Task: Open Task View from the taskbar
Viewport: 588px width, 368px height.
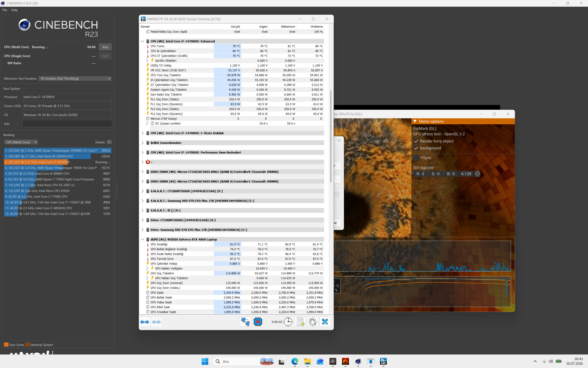Action: [x=282, y=362]
